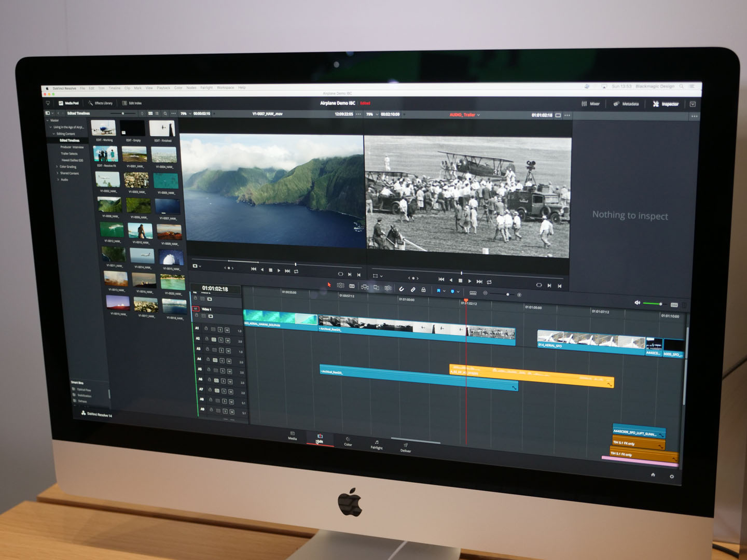747x560 pixels.
Task: Click the blue flag icon
Action: click(x=438, y=291)
